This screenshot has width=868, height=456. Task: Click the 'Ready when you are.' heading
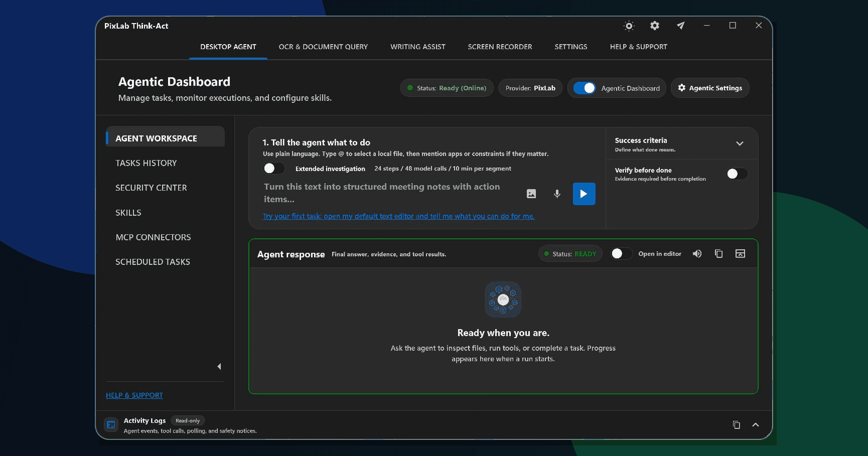503,333
